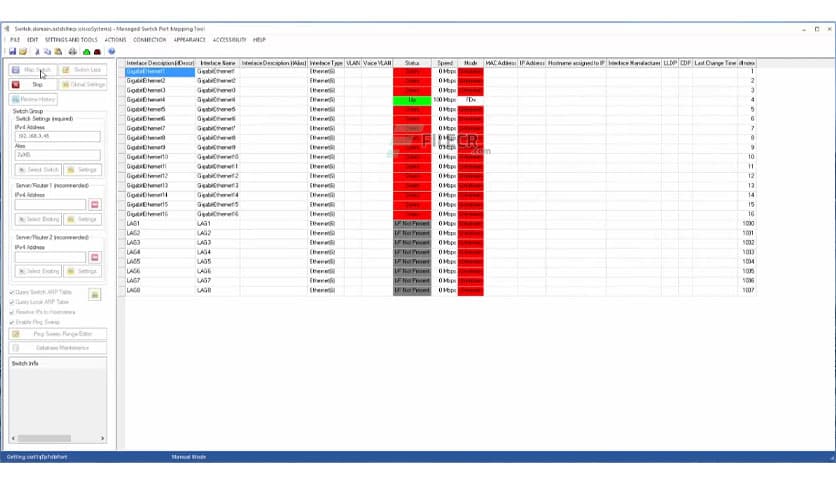Click the Paste clipboard toolbar icon
Screen dimensions: 836x484
[58, 52]
